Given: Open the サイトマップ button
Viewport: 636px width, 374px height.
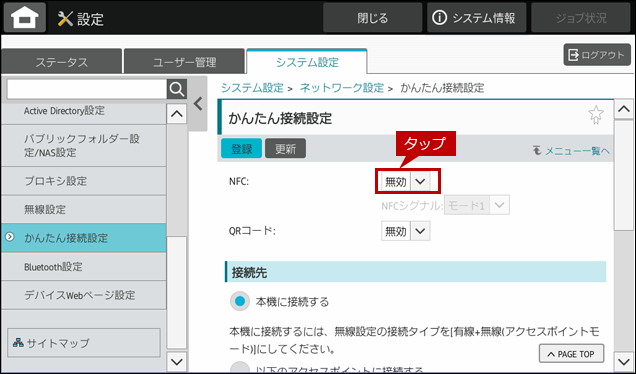Looking at the screenshot, I should pos(84,343).
